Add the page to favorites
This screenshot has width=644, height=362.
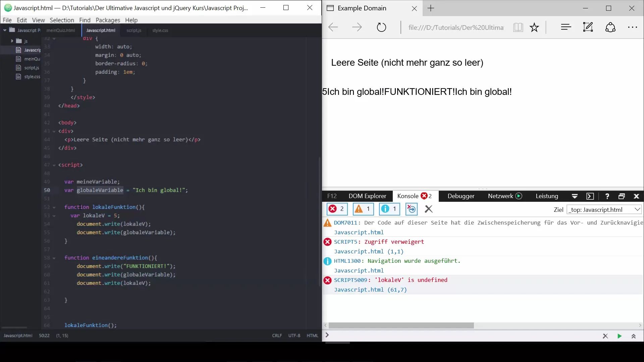[x=534, y=27]
